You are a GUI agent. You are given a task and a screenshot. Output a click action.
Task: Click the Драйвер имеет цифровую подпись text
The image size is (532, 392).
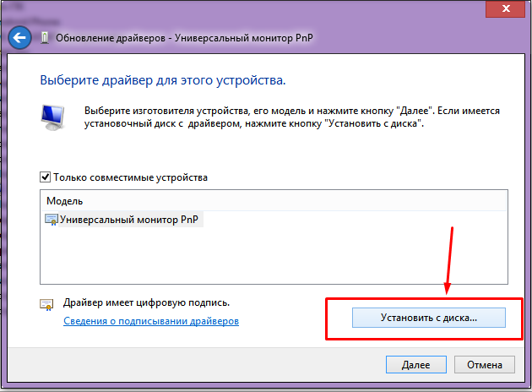coord(146,302)
